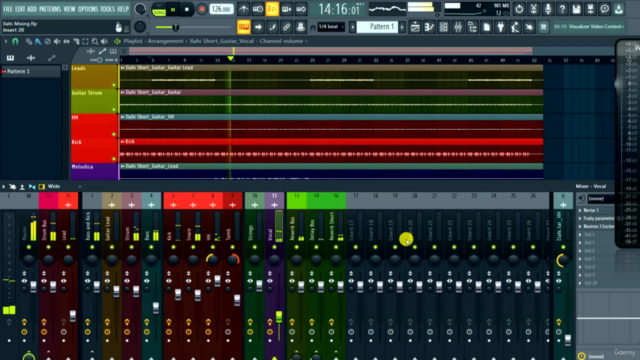Toggle loop recording icon
The height and width of the screenshot is (360, 640).
[x=301, y=9]
